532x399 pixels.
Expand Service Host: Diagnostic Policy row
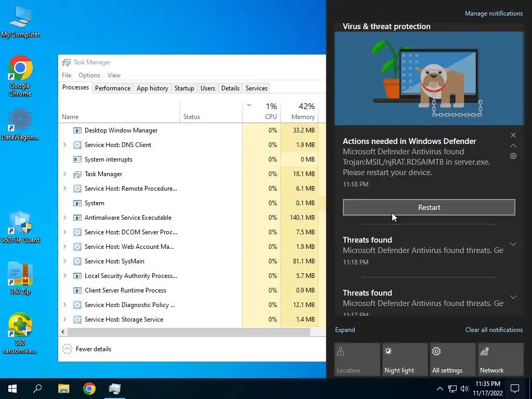(65, 304)
